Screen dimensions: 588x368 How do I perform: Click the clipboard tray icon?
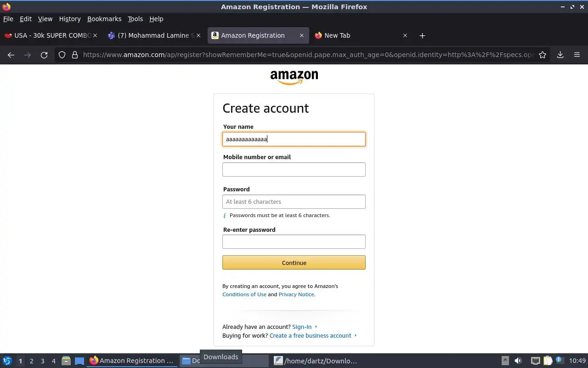pyautogui.click(x=548, y=361)
